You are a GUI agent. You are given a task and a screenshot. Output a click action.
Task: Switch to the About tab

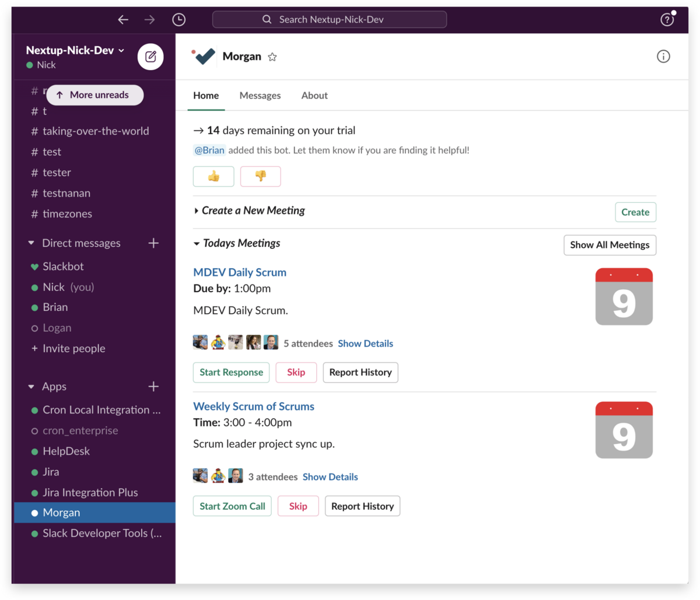pos(314,96)
